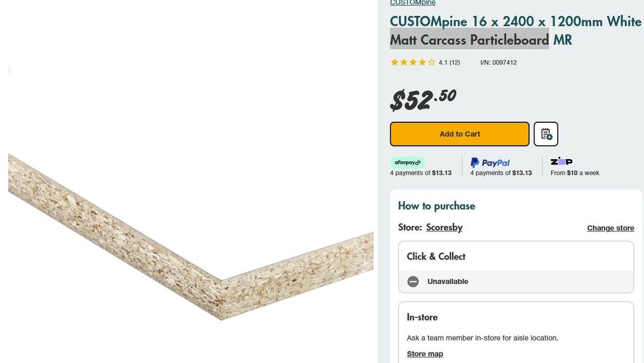Click the Unavailable minus-circle icon

pos(413,281)
